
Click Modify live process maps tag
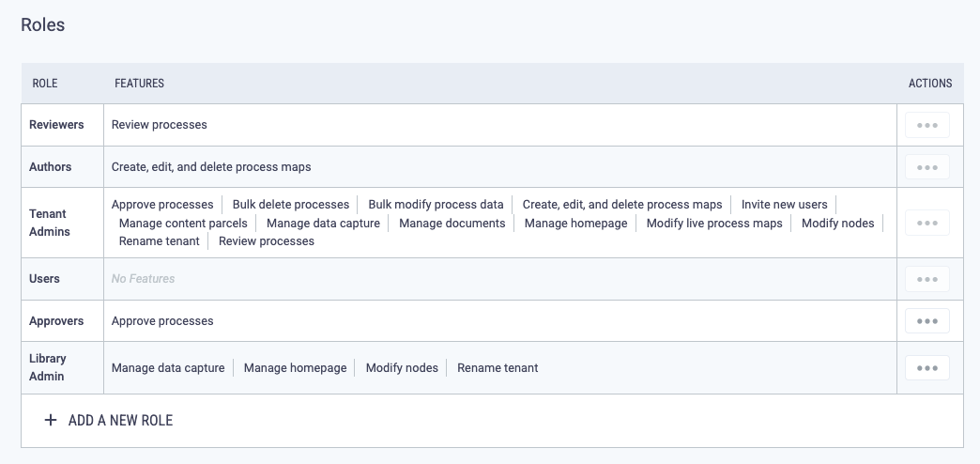[714, 224]
